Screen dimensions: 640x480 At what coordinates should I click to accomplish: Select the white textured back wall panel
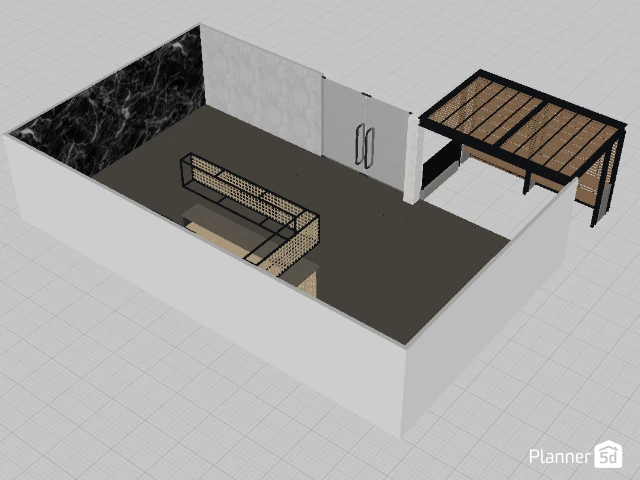click(x=262, y=85)
